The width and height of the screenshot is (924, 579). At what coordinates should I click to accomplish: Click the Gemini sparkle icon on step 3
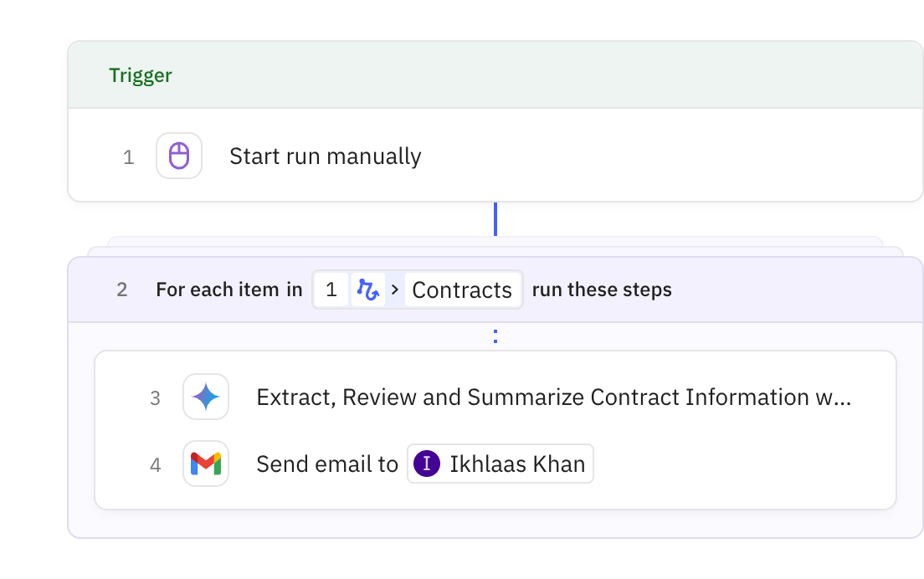coord(206,397)
